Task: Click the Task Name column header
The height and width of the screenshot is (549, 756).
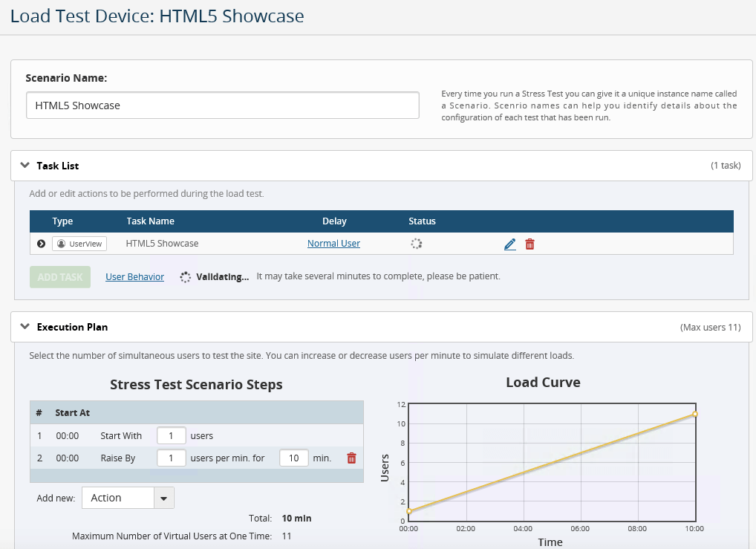Action: (151, 221)
